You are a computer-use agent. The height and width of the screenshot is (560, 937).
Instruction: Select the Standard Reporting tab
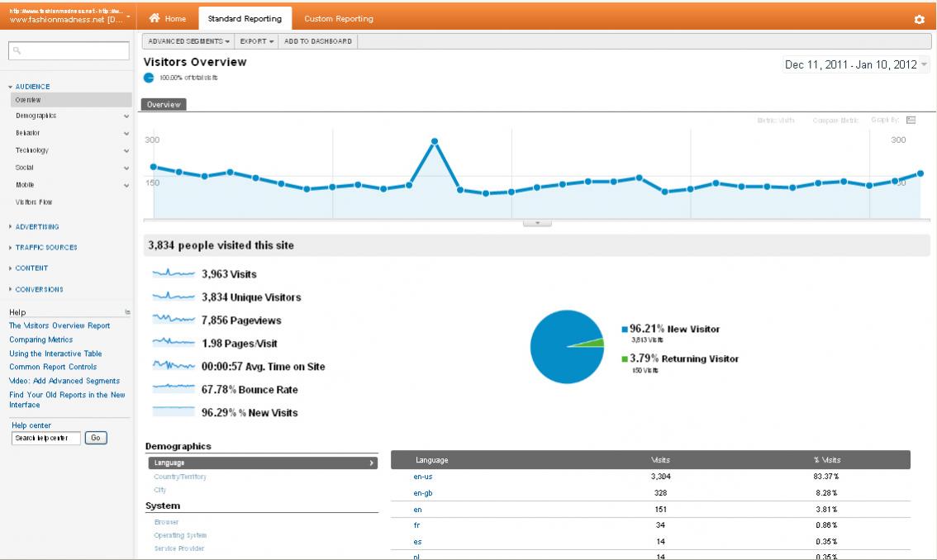(x=245, y=18)
